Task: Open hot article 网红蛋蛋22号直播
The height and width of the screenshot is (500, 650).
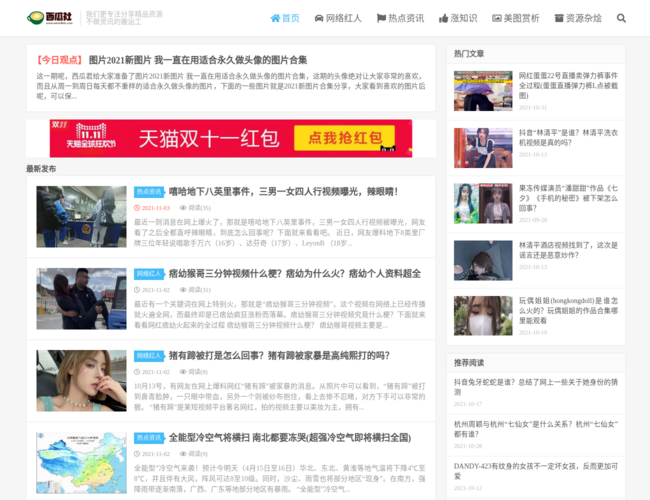Action: point(568,86)
